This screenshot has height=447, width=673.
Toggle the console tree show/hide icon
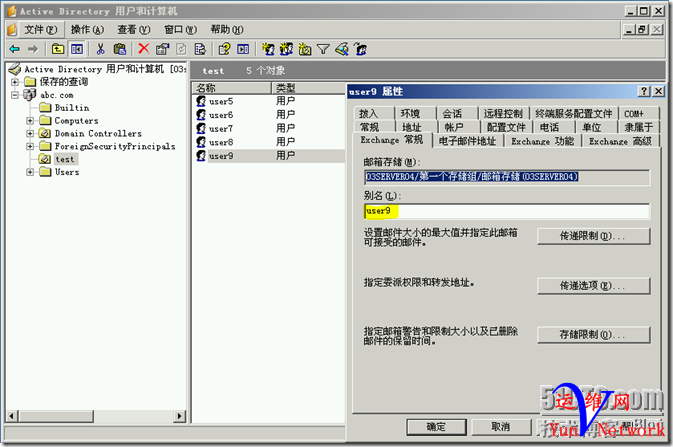(x=77, y=49)
